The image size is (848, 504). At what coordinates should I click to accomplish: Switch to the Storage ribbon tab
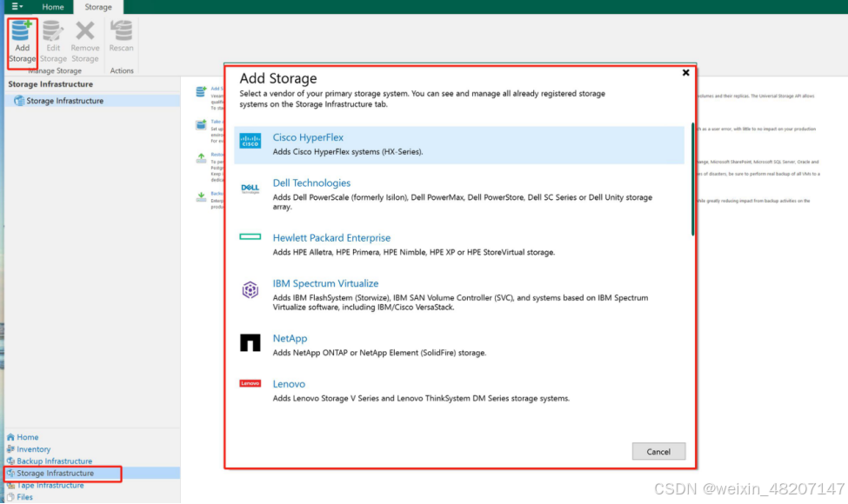98,7
